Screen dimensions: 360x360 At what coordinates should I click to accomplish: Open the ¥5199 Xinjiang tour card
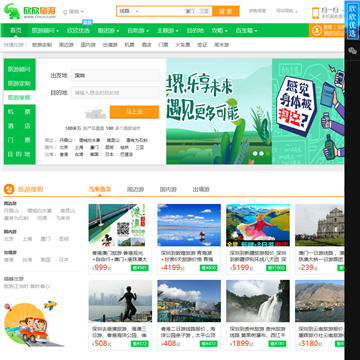258,239
